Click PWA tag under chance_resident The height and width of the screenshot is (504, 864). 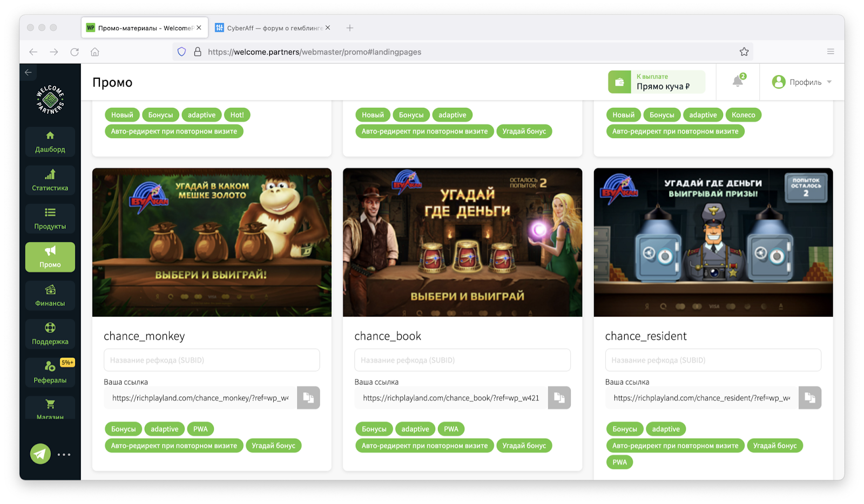[620, 462]
